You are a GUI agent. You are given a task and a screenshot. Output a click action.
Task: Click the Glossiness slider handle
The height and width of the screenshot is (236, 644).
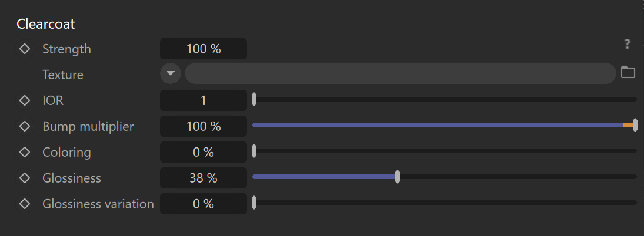point(397,177)
